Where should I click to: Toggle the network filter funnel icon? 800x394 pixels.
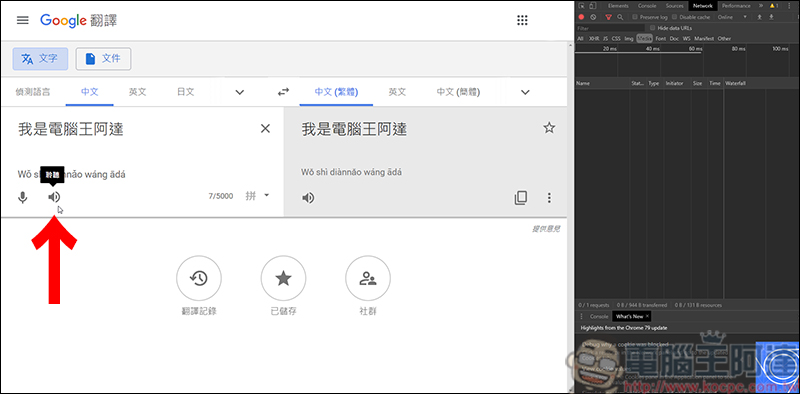608,17
